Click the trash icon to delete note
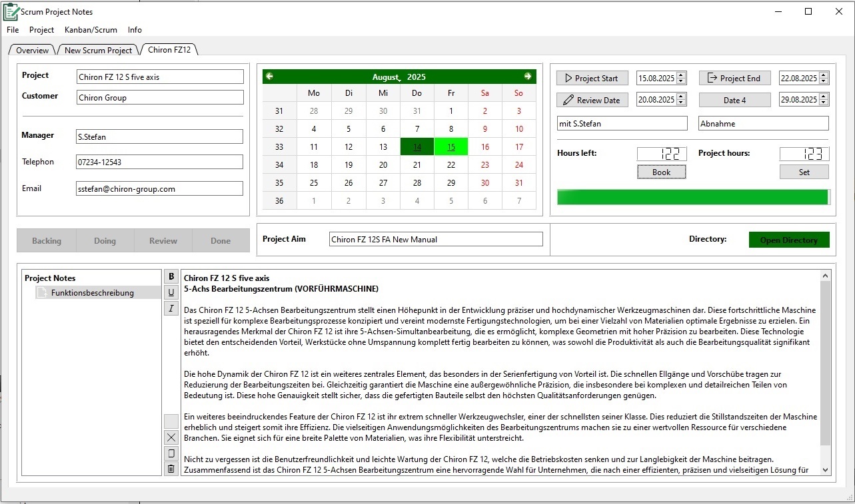 pos(171,469)
